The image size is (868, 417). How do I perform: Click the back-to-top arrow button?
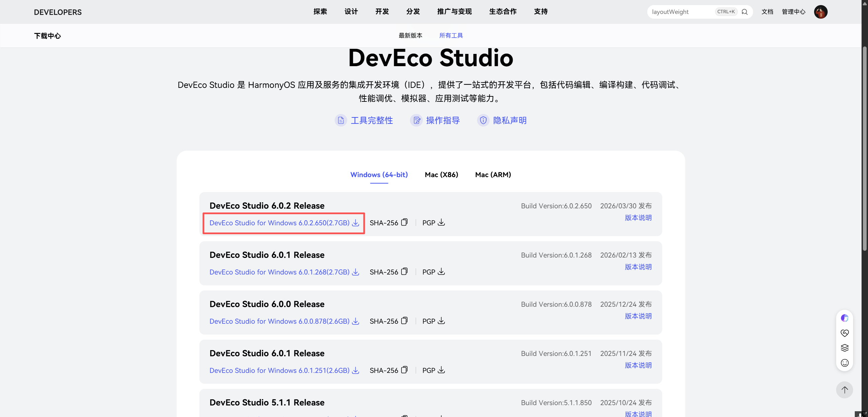click(844, 390)
